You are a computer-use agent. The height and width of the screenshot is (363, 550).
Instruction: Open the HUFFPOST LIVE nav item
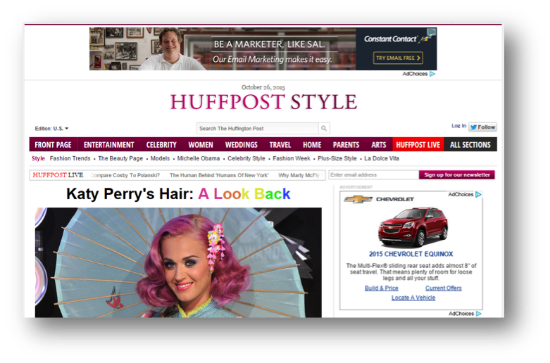pyautogui.click(x=418, y=145)
